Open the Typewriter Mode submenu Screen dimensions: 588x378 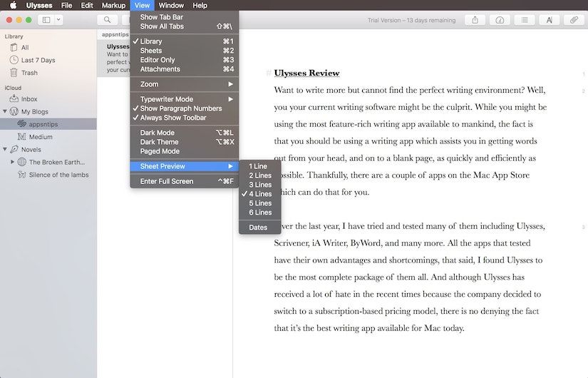[x=166, y=99]
